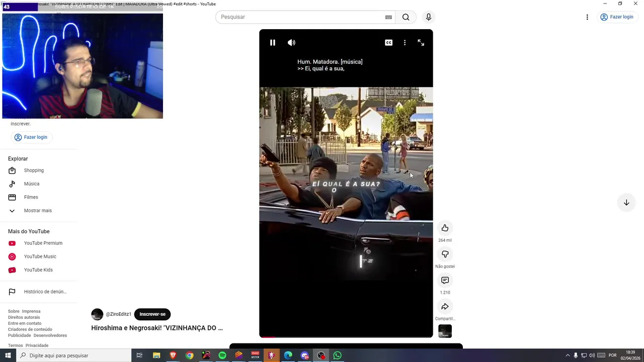The width and height of the screenshot is (644, 362).
Task: Like the Short with 264 mil
Action: click(445, 228)
